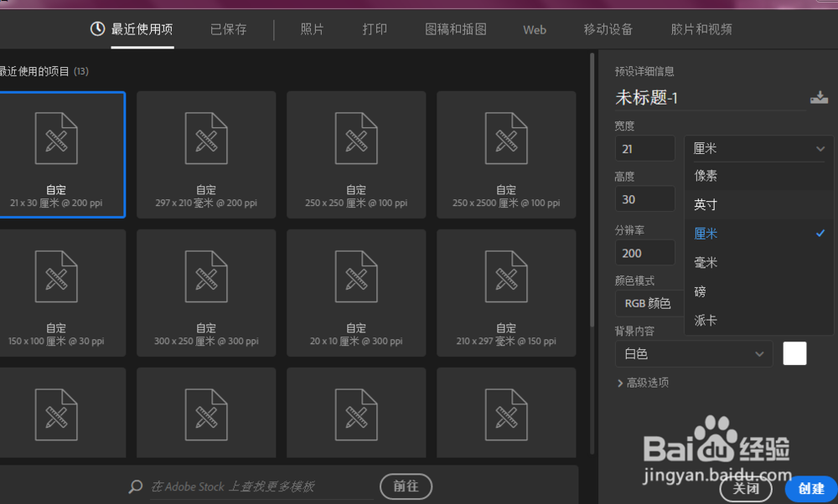Click inside the 宽度 input field
Viewport: 838px width, 504px height.
644,147
